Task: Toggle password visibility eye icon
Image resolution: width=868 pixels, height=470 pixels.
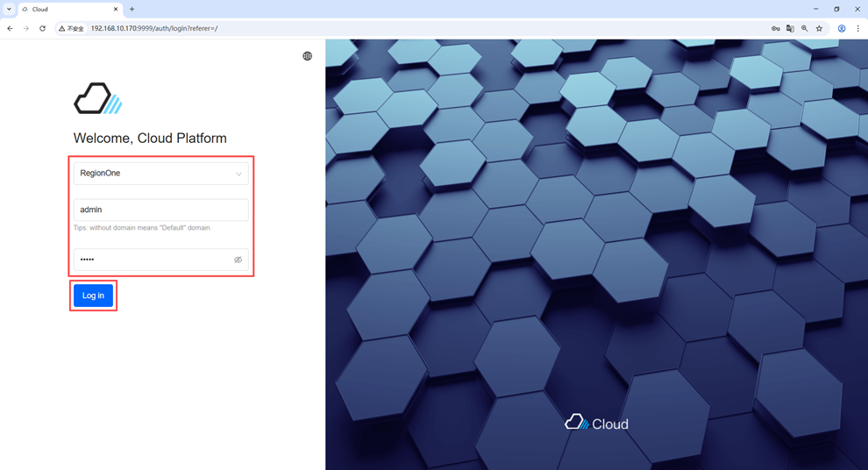Action: pos(238,260)
